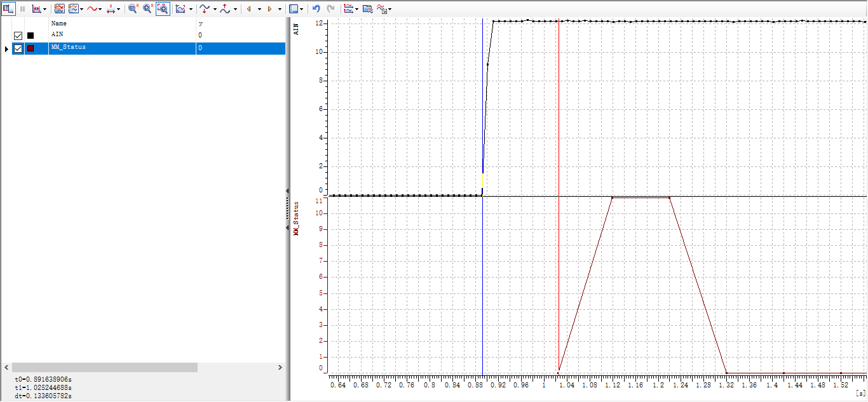This screenshot has width=868, height=402.
Task: Click the t0 cursor time readout
Action: point(43,379)
